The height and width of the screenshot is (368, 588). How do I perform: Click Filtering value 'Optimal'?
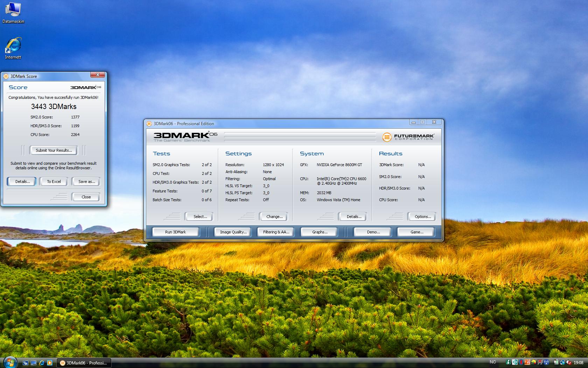tap(269, 179)
